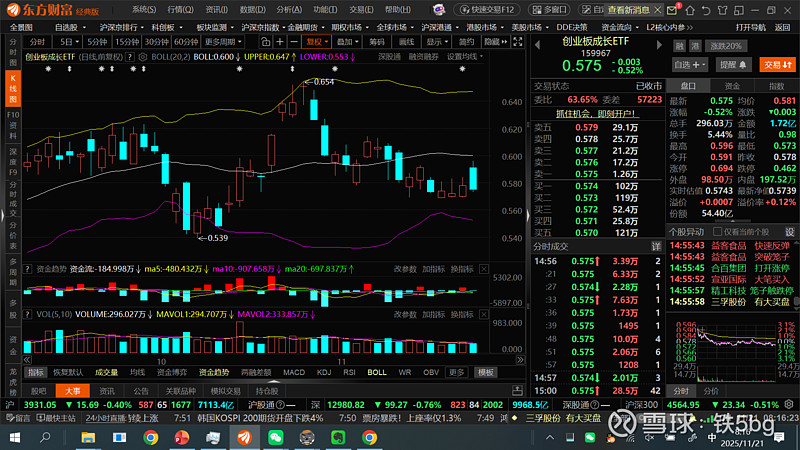Open the 行情(Q) menu
800x450 pixels.
click(x=180, y=10)
